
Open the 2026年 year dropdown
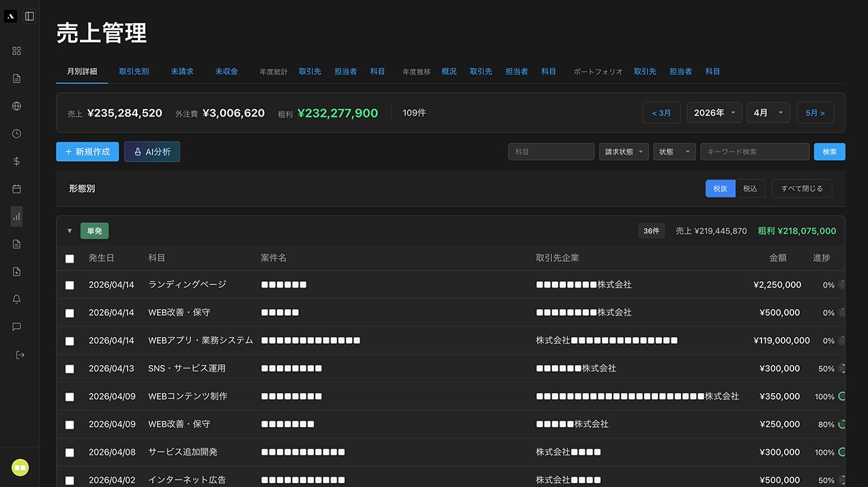tap(714, 113)
